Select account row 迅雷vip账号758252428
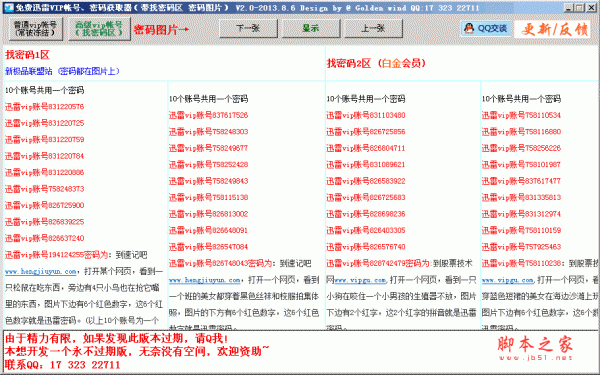Screen dimensions: 600x375 (209, 165)
